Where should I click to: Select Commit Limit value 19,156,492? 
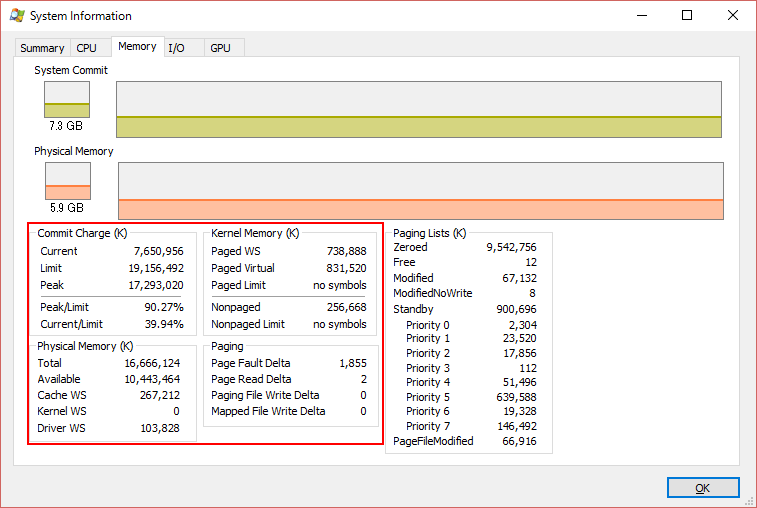tap(156, 268)
